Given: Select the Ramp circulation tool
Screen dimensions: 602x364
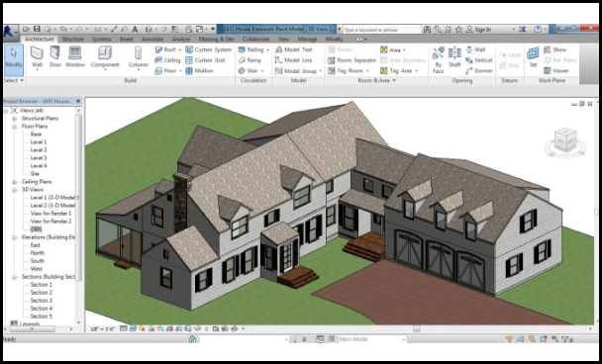Looking at the screenshot, I should coord(250,60).
